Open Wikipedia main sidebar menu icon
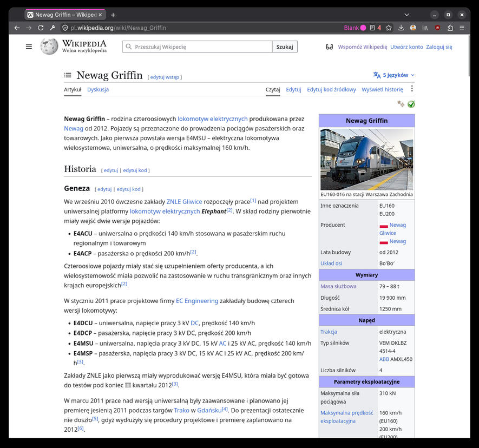 (x=29, y=47)
